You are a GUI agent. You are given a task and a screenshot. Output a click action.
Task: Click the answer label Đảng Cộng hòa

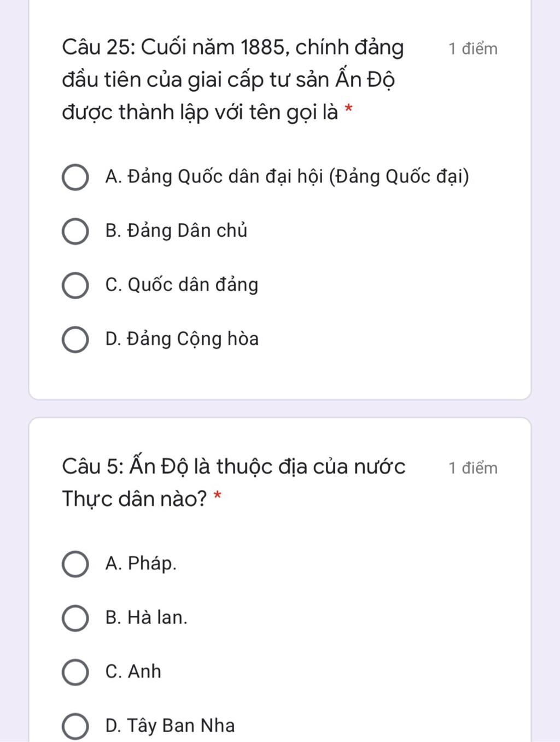coord(182,340)
